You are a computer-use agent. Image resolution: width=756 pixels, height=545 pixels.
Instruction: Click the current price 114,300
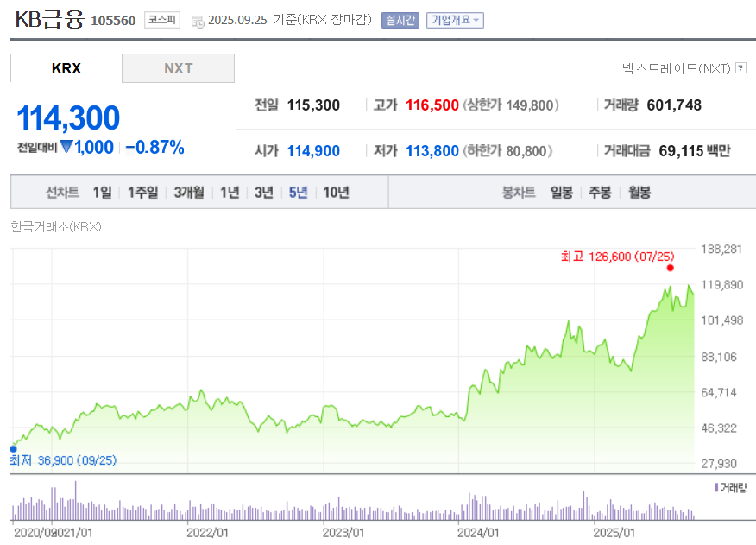[x=68, y=117]
